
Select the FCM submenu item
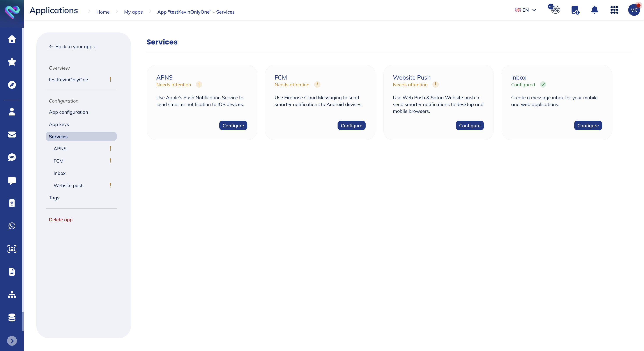coord(58,161)
